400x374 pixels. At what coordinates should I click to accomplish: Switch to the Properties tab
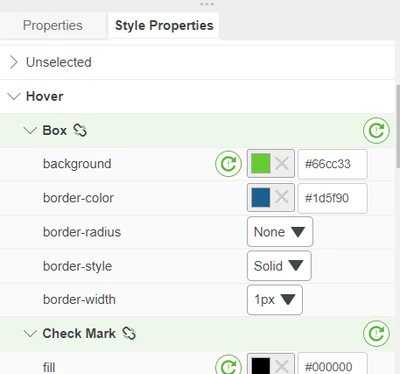(x=52, y=26)
